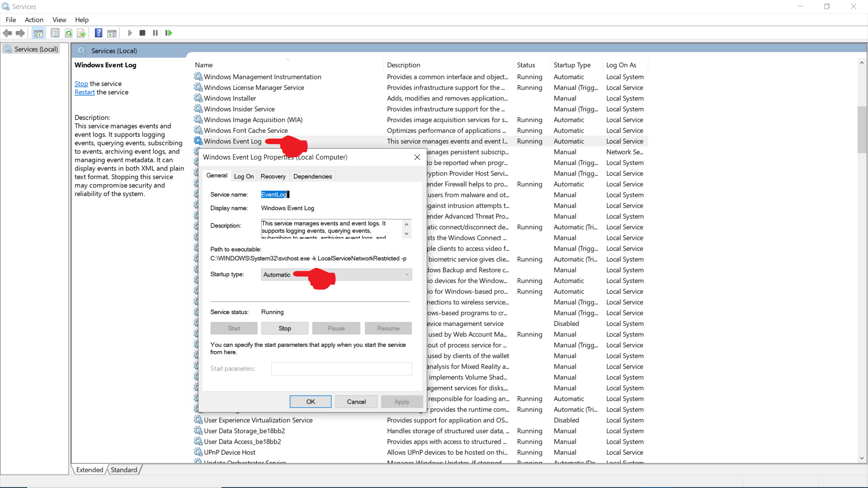Click the Refresh toolbar icon

(x=69, y=33)
